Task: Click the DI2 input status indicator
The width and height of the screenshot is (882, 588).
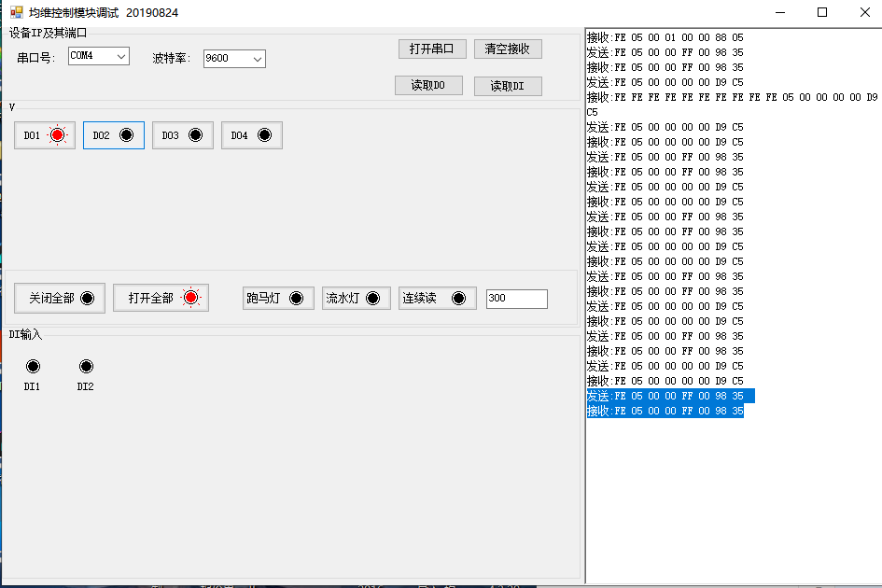Action: click(86, 366)
